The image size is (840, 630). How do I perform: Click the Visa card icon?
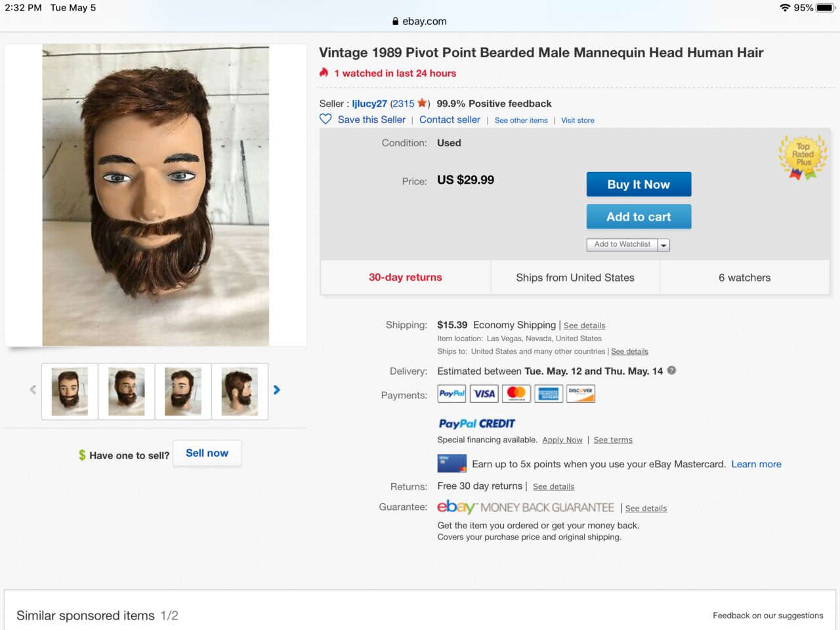click(x=484, y=394)
